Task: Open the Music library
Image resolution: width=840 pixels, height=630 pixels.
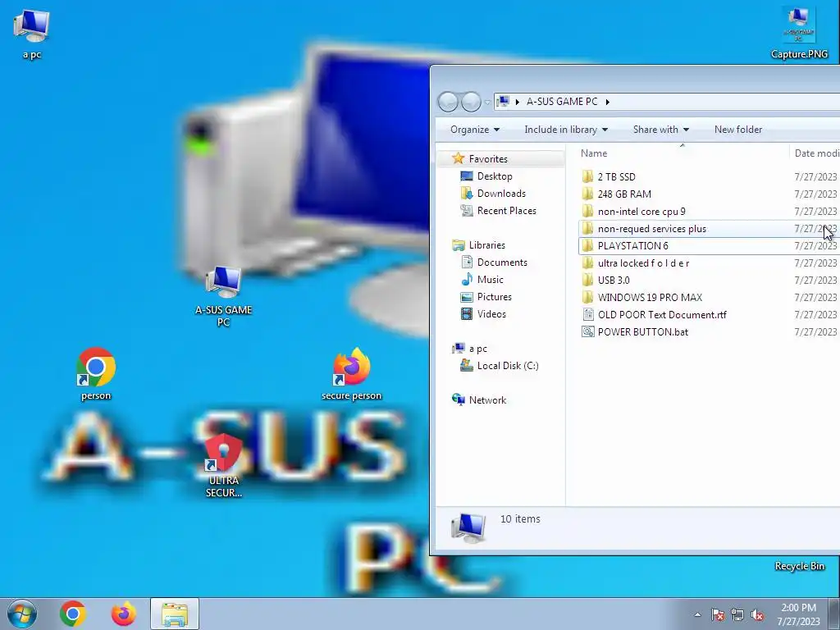Action: 490,279
